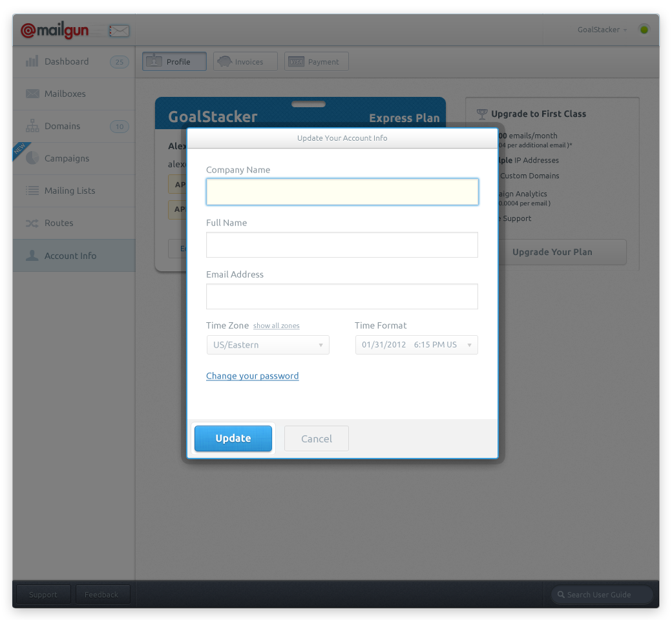Viewport: 672px width, 620px height.
Task: Select Account Info in the sidebar
Action: [74, 255]
